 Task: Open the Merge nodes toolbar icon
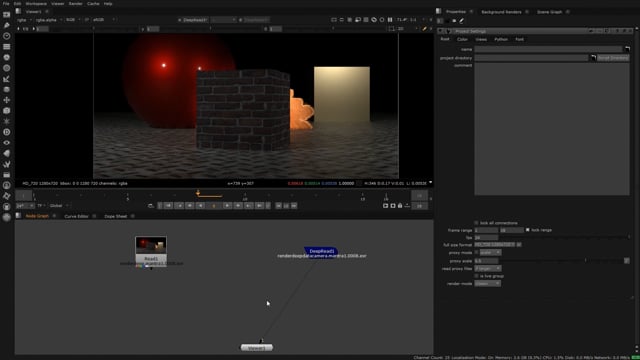pyautogui.click(x=7, y=89)
